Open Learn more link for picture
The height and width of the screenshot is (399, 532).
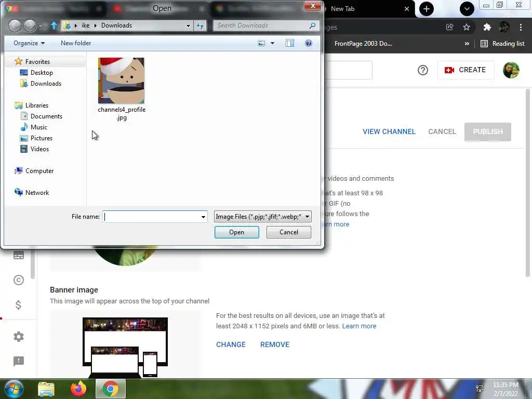(336, 224)
